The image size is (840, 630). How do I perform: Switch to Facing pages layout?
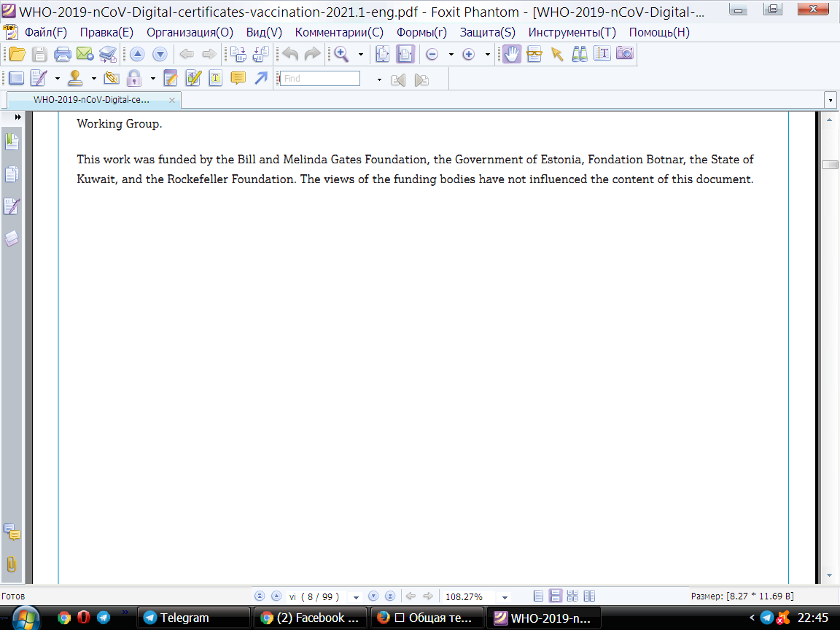pos(589,596)
